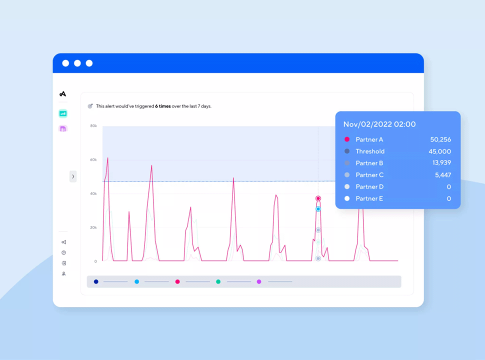Image resolution: width=485 pixels, height=360 pixels.
Task: Open the teal chart analytics sidebar icon
Action: tap(63, 114)
